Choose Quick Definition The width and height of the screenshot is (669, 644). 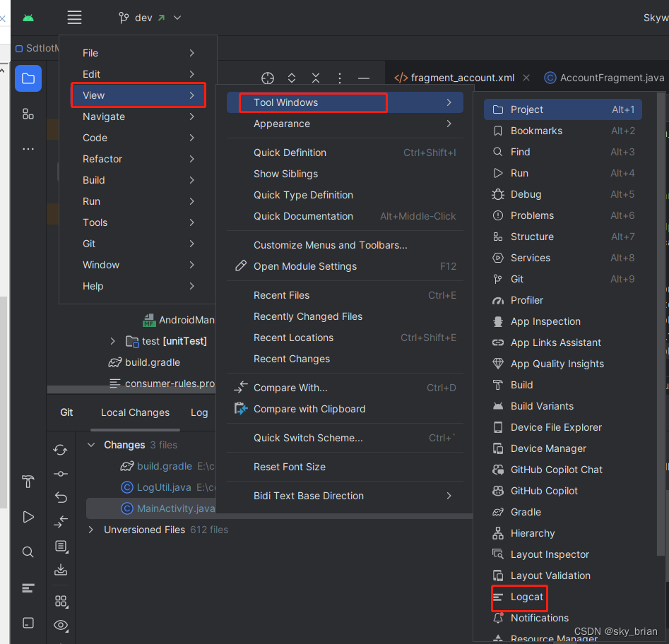click(x=345, y=153)
